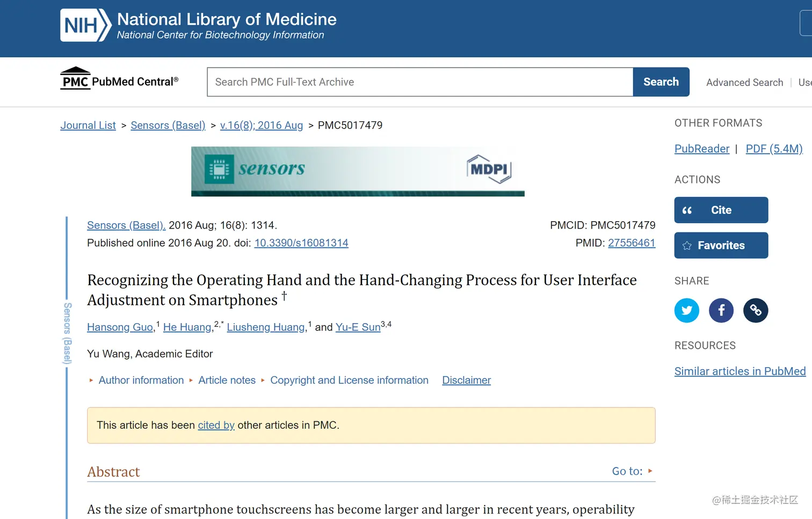This screenshot has height=519, width=812.
Task: Open the PDF (5.4M) format
Action: click(774, 149)
